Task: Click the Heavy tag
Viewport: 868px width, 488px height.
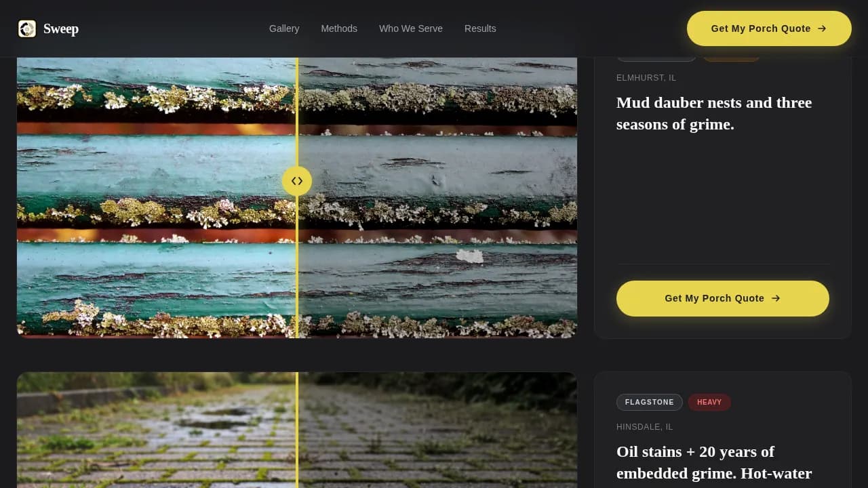Action: [709, 402]
